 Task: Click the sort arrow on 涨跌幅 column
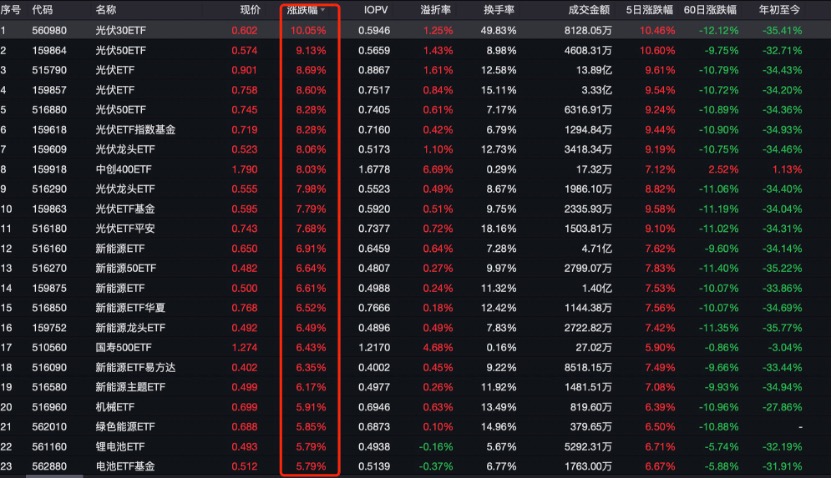(324, 10)
